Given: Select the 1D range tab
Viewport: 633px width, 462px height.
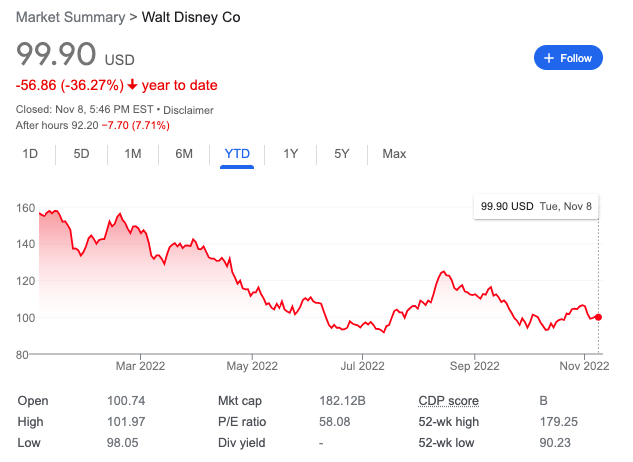Looking at the screenshot, I should (31, 154).
